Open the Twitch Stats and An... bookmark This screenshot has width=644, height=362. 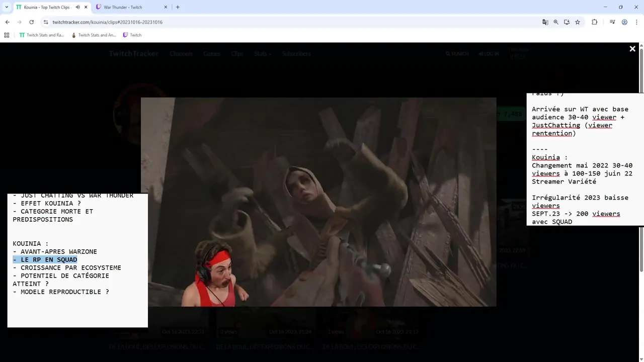tap(94, 35)
